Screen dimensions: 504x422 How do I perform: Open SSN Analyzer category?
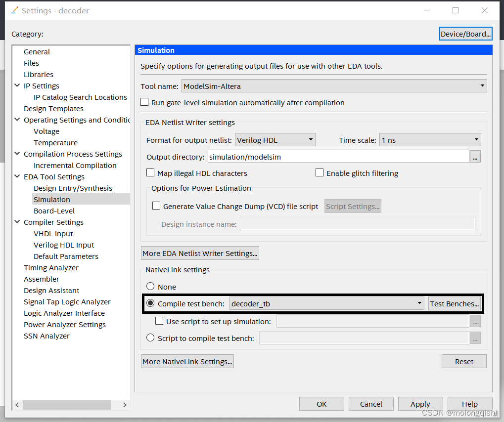[x=46, y=336]
